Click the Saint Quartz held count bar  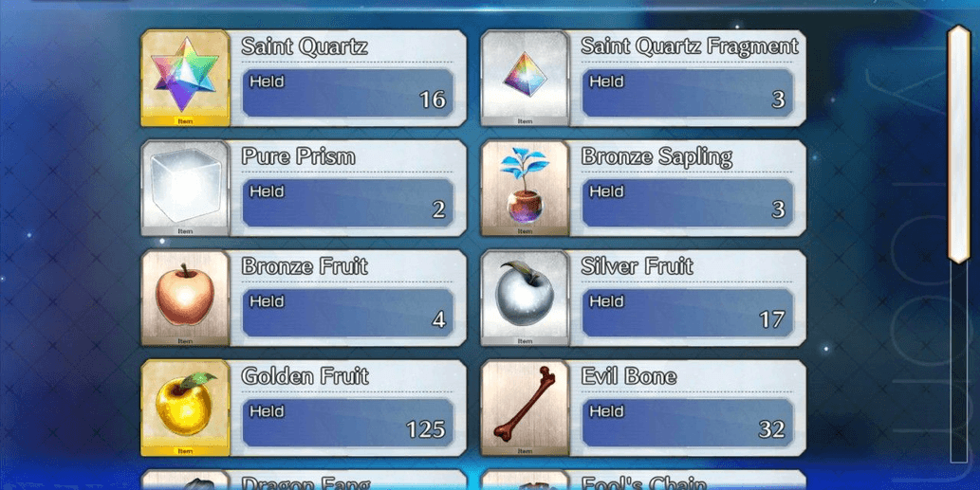pyautogui.click(x=348, y=92)
